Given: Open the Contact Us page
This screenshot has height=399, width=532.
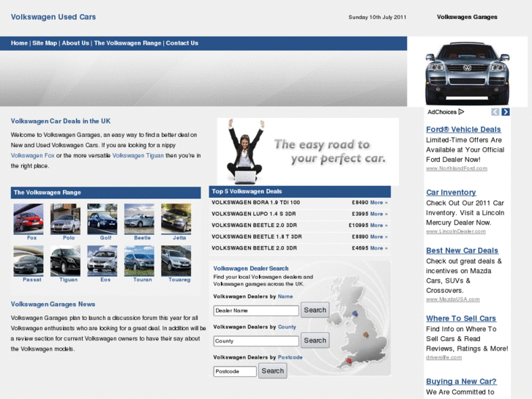Looking at the screenshot, I should pyautogui.click(x=182, y=43).
